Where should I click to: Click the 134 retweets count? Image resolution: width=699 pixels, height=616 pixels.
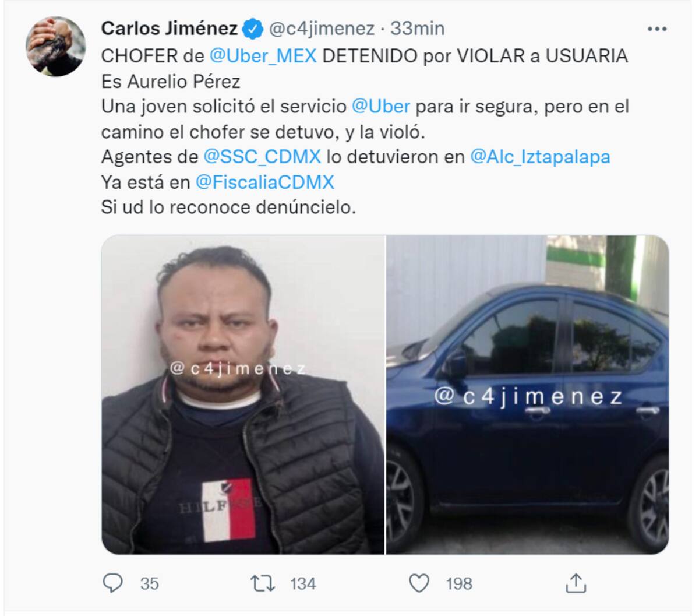(x=303, y=583)
